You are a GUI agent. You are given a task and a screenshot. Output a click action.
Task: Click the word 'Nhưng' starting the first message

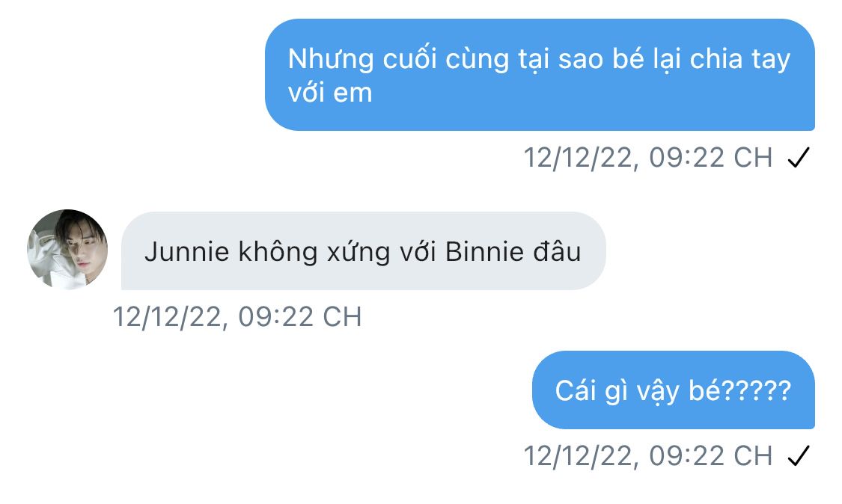pyautogui.click(x=331, y=60)
